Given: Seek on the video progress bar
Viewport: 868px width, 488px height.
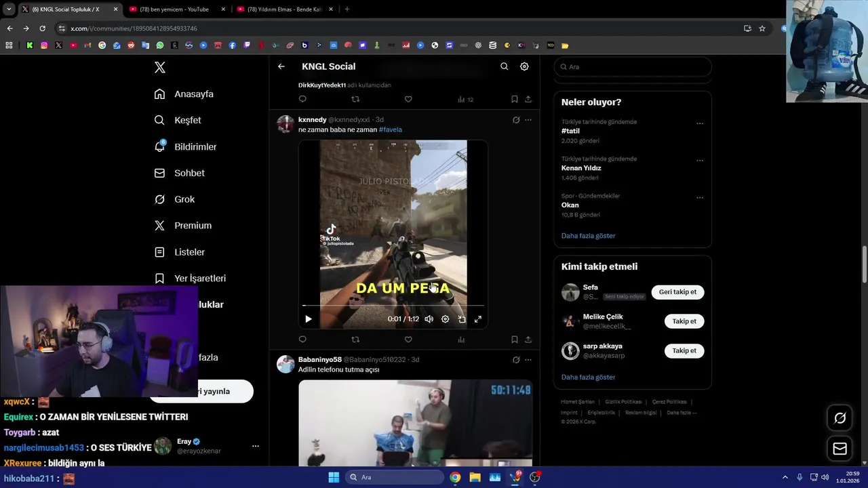Looking at the screenshot, I should (393, 306).
